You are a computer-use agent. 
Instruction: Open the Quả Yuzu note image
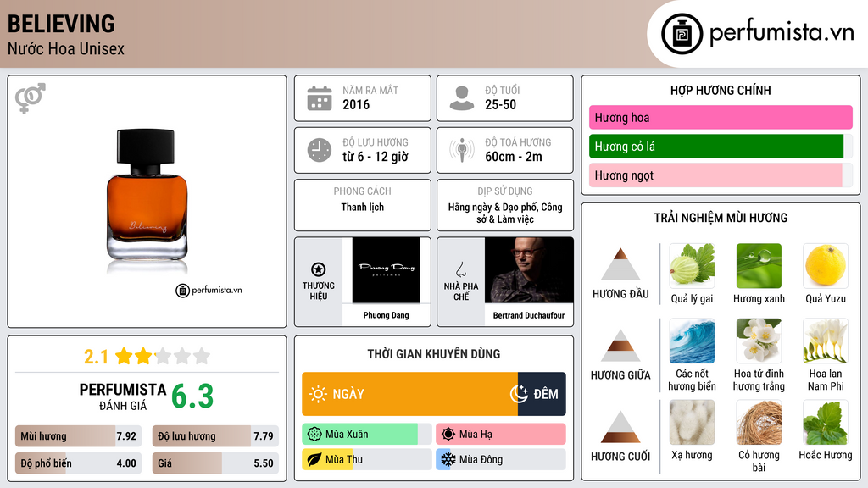[826, 265]
